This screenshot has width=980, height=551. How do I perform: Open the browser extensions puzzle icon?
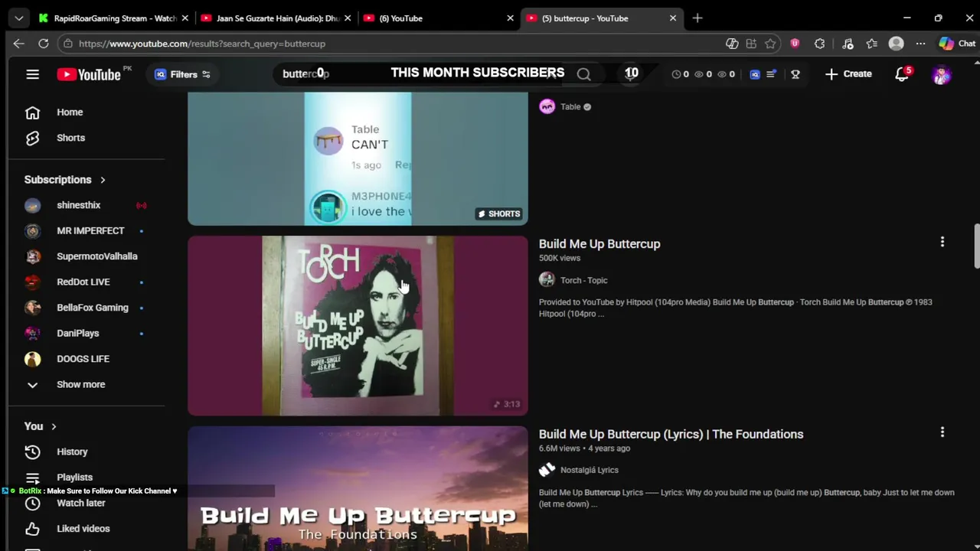coord(820,44)
